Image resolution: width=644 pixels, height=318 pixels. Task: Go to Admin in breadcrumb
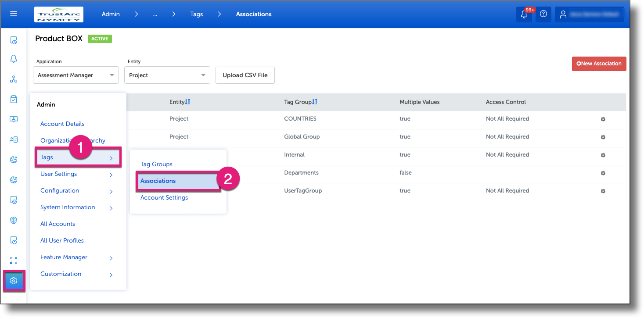click(x=111, y=14)
